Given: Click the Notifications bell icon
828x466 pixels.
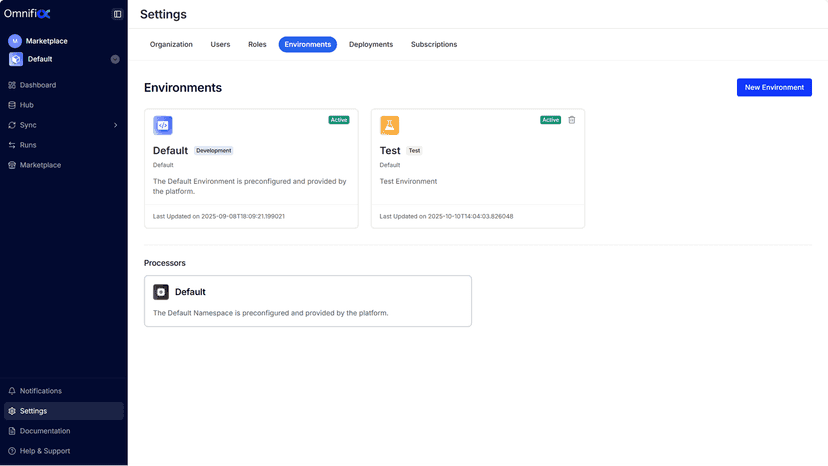Looking at the screenshot, I should (x=12, y=391).
